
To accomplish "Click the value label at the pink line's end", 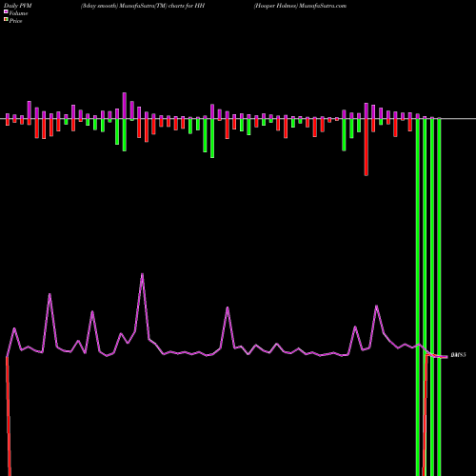I will coord(458,355).
